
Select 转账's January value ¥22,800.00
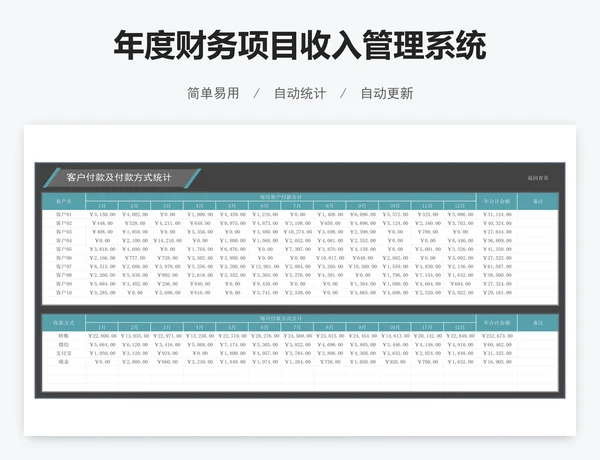pyautogui.click(x=102, y=336)
